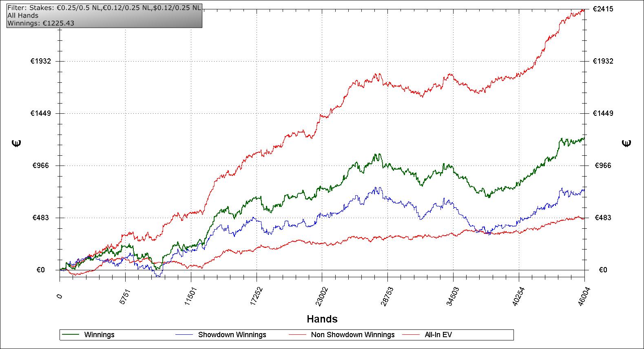Click the €966 label on left axis

[x=42, y=166]
